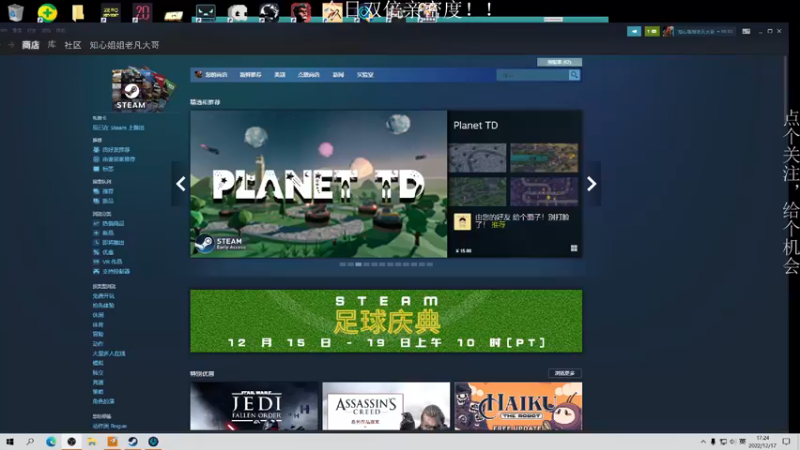Click the volume icon in system tray
This screenshot has height=450, width=800.
[733, 442]
